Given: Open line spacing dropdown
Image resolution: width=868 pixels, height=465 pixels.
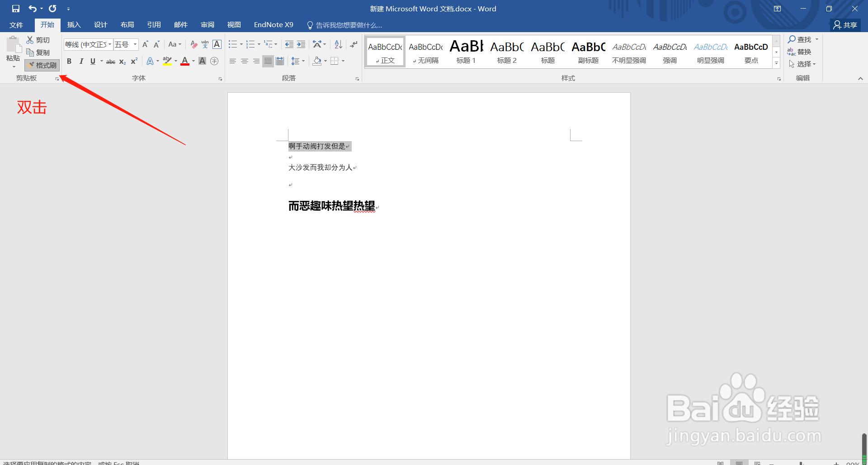Looking at the screenshot, I should [x=298, y=61].
